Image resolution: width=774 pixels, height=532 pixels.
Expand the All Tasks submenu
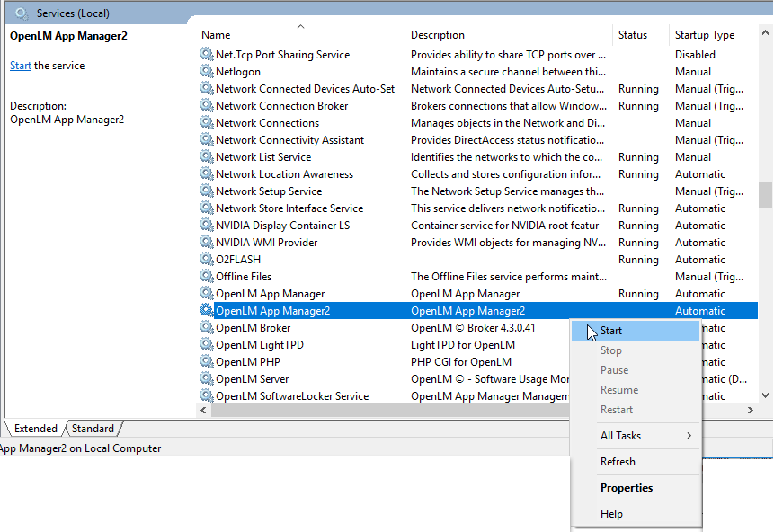620,435
